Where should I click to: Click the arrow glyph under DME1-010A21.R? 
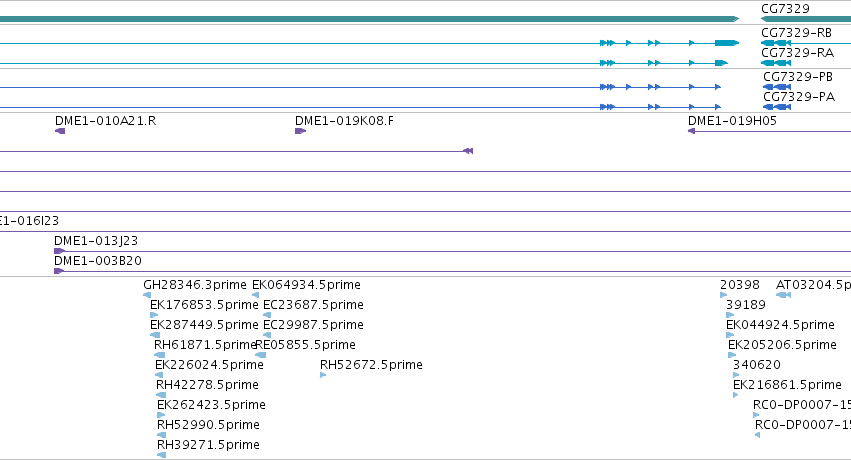[60, 131]
